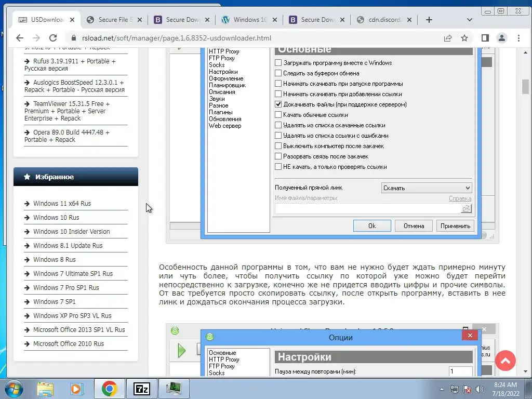
Task: Select 'Плагины' in options list
Action: [x=220, y=112]
